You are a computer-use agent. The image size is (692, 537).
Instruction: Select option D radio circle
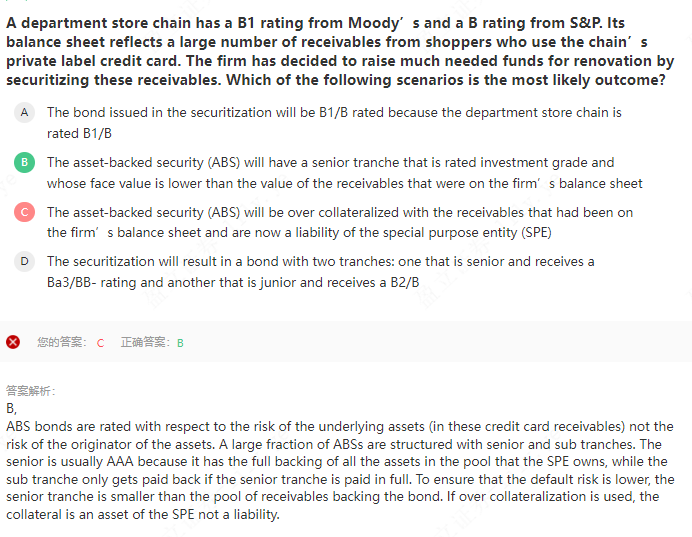coord(24,261)
